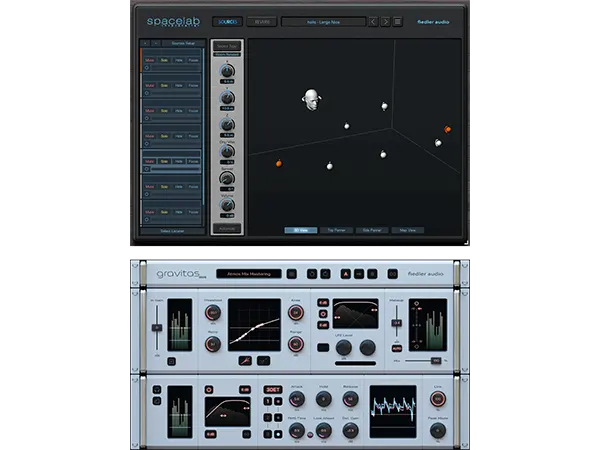This screenshot has width=600, height=450.
Task: Click the Automate button under the knobs
Action: pyautogui.click(x=227, y=228)
